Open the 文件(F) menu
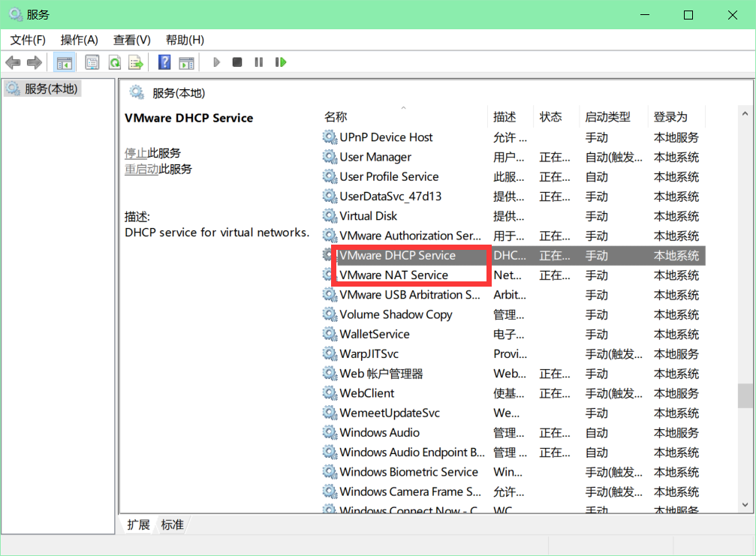The height and width of the screenshot is (556, 756). click(x=28, y=40)
